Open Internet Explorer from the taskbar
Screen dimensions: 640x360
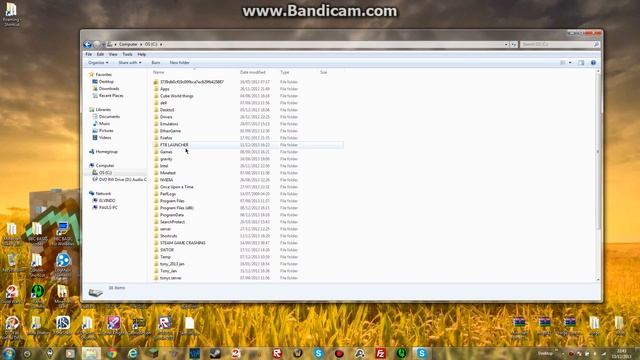(x=133, y=353)
